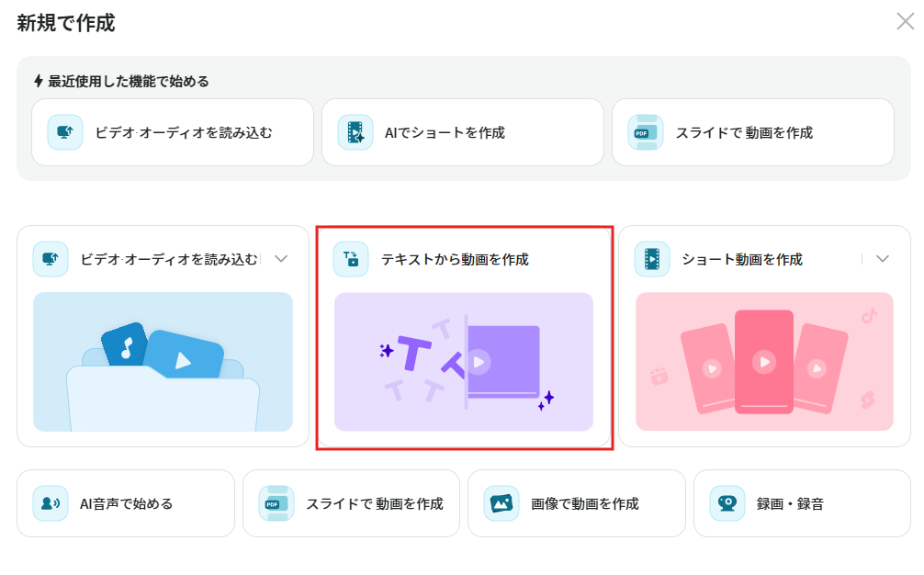Expand the ショート動画を作成 dropdown chevron
The image size is (924, 575).
click(882, 259)
